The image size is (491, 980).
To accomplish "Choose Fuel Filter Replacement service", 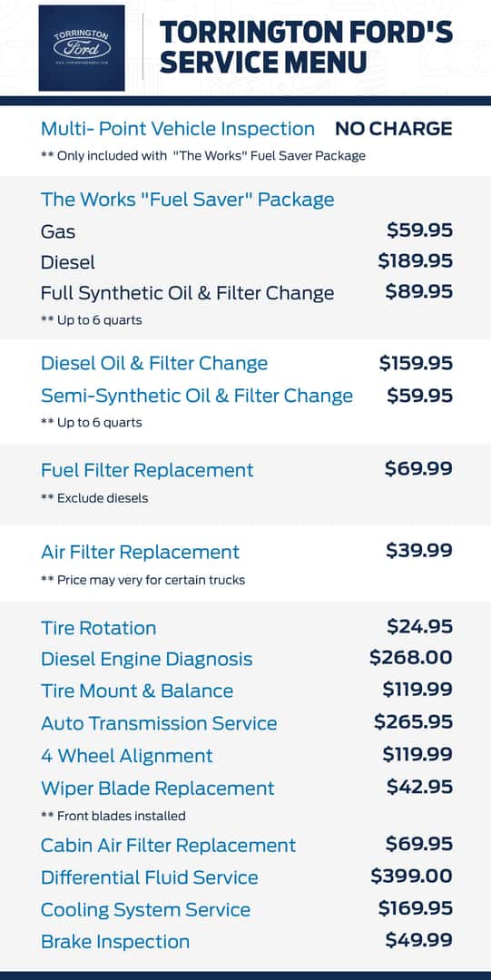I will [147, 470].
